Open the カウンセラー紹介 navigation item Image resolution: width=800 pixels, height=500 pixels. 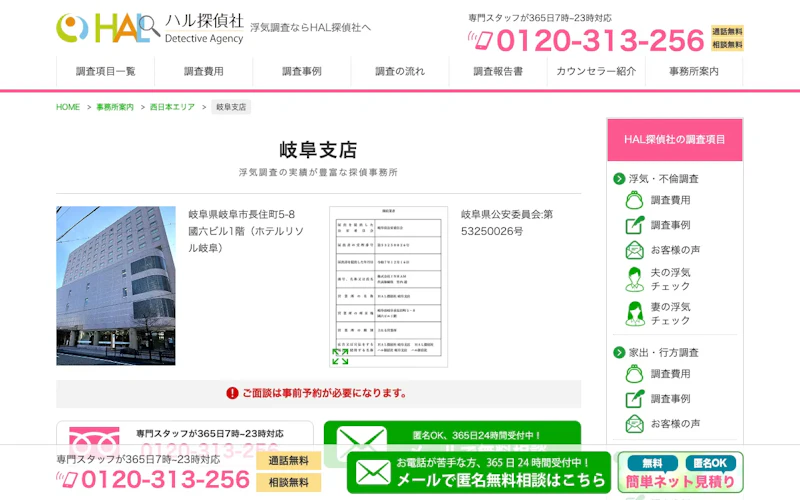(x=596, y=71)
